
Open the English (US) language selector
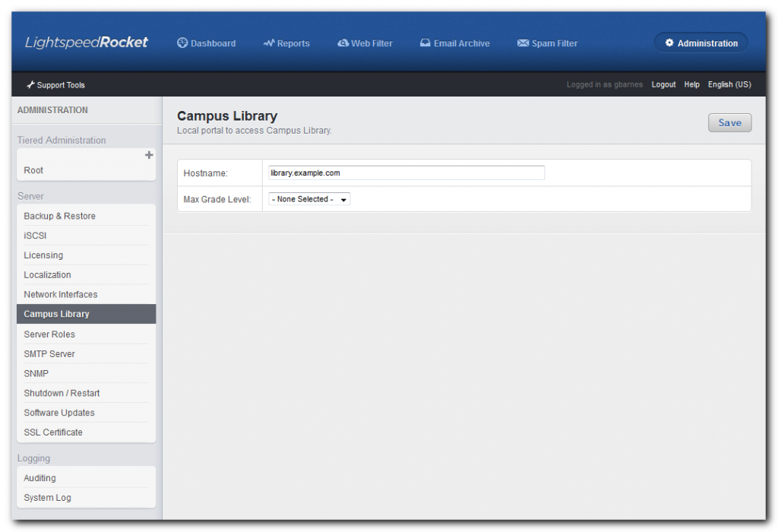point(729,85)
